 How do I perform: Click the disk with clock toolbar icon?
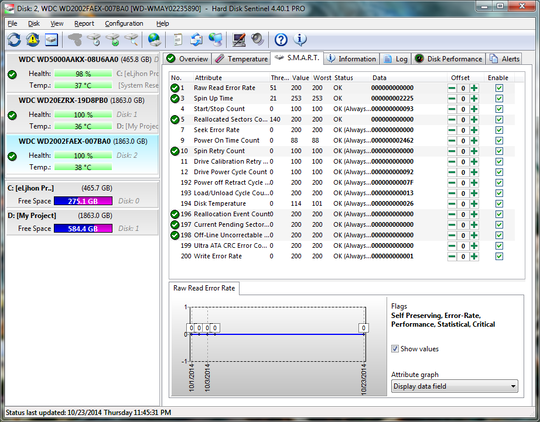pyautogui.click(x=94, y=40)
